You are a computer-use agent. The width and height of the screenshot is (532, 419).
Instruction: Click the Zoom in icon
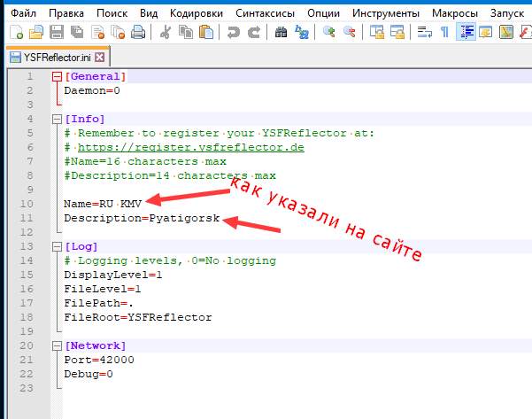329,33
